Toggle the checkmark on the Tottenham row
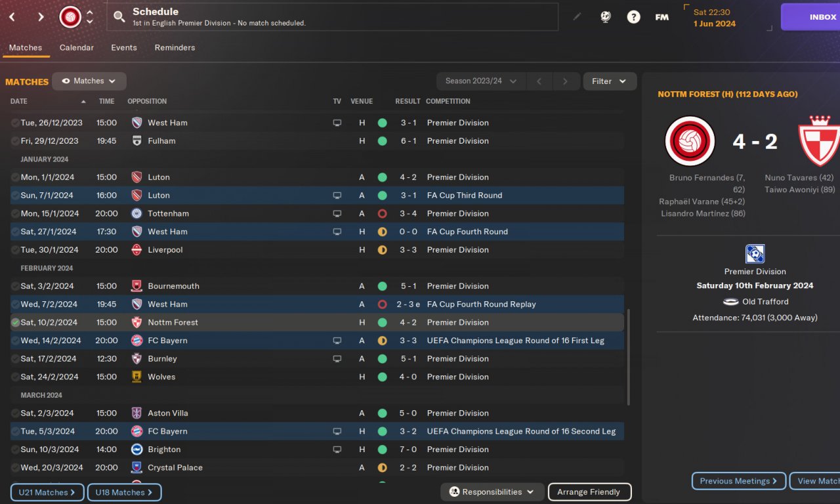The width and height of the screenshot is (840, 504). click(x=15, y=213)
